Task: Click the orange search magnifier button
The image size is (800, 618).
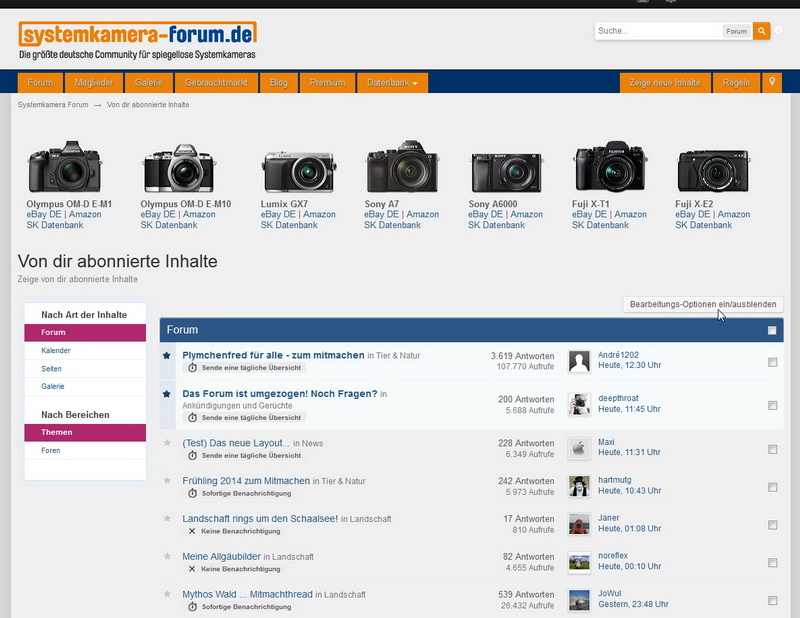Action: (x=761, y=31)
